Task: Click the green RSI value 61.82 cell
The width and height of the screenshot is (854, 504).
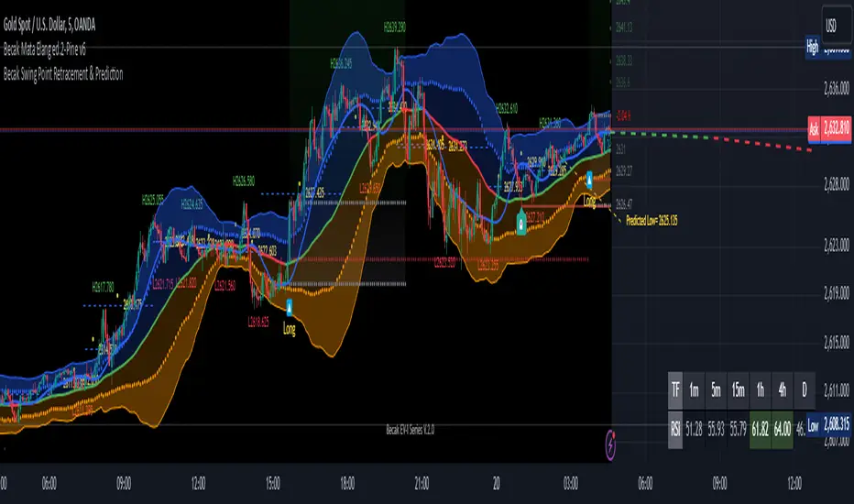Action: tap(761, 430)
